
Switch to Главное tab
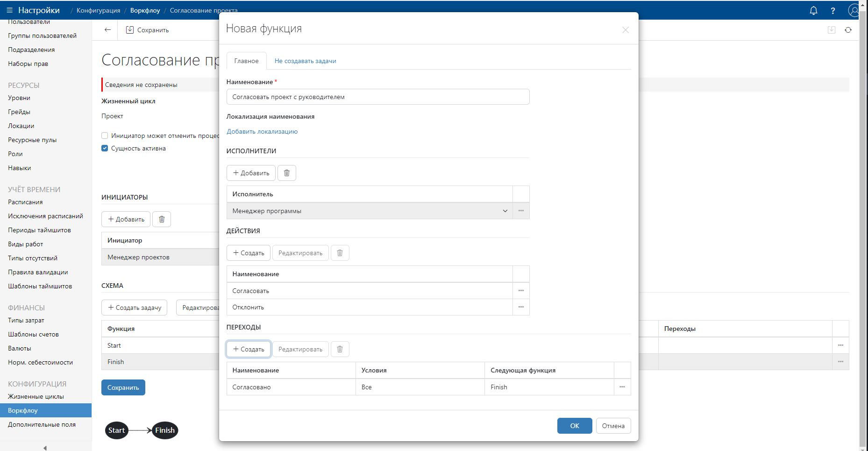tap(246, 61)
